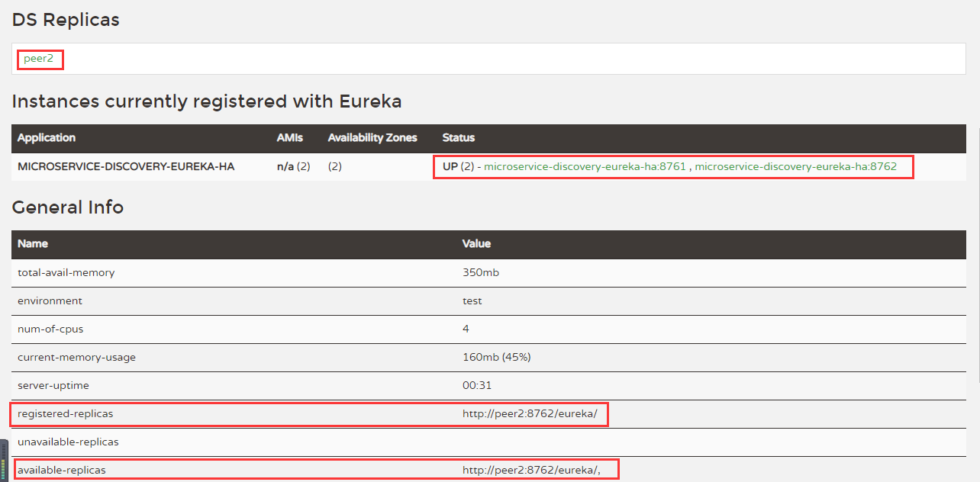
Task: Click the num-of-cpus row name
Action: [51, 329]
